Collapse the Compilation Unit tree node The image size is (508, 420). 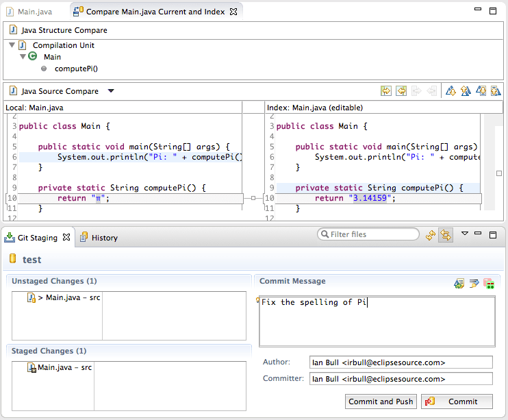pyautogui.click(x=12, y=45)
